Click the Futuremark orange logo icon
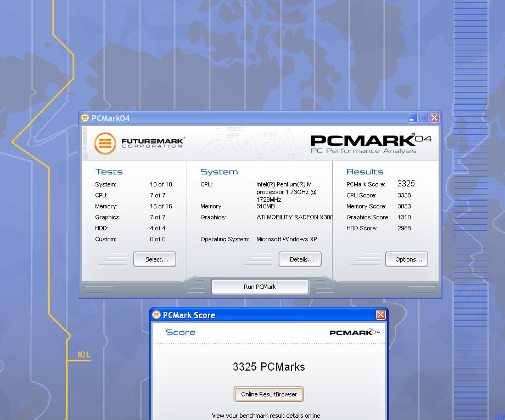505x420 pixels. pyautogui.click(x=105, y=143)
